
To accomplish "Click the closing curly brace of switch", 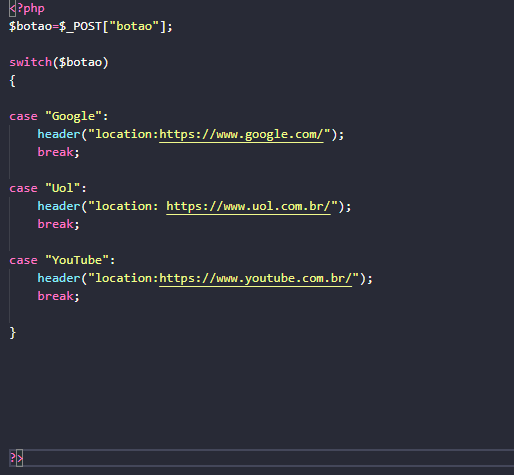I will point(13,333).
